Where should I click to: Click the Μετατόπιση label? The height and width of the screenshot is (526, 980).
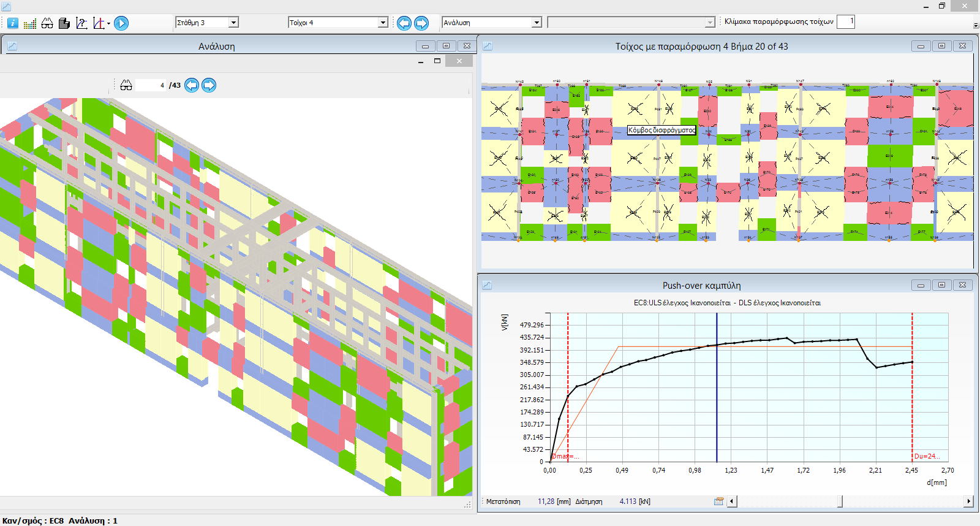(503, 501)
